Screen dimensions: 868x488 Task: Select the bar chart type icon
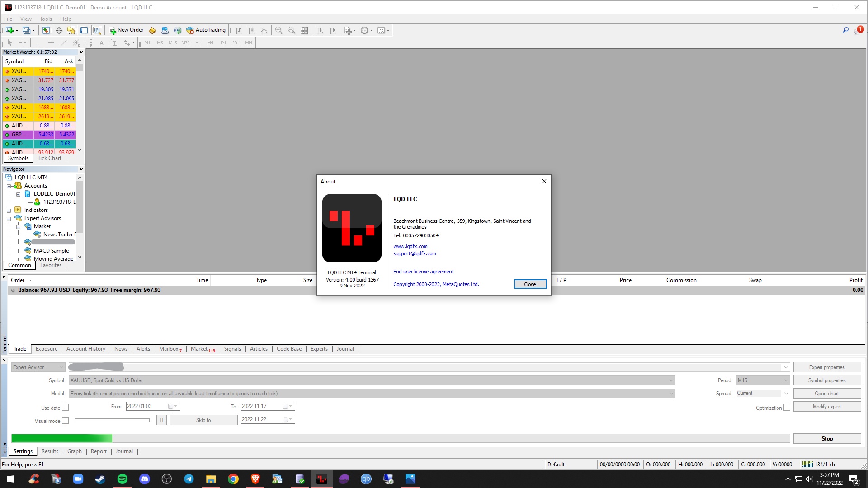pos(239,30)
